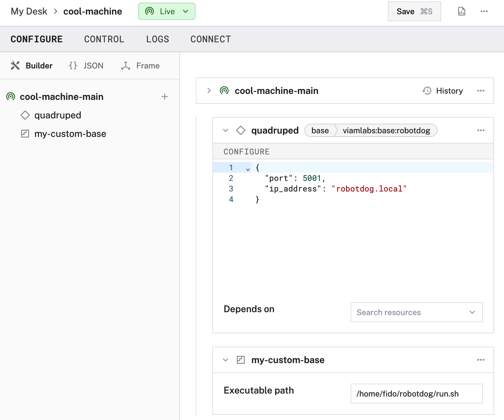Viewport: 504px width, 420px height.
Task: Expand the cool-machine-main card chevron
Action: [209, 91]
